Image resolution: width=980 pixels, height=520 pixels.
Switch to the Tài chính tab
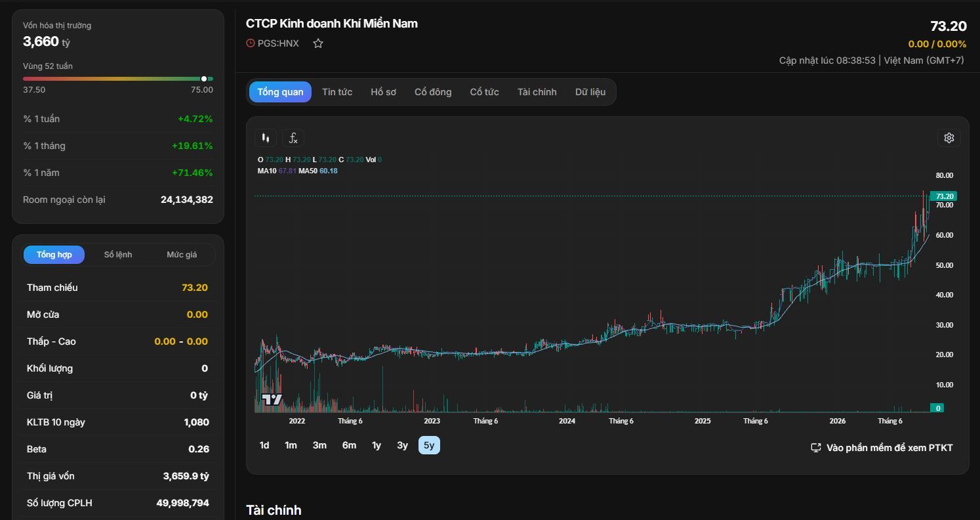click(537, 92)
